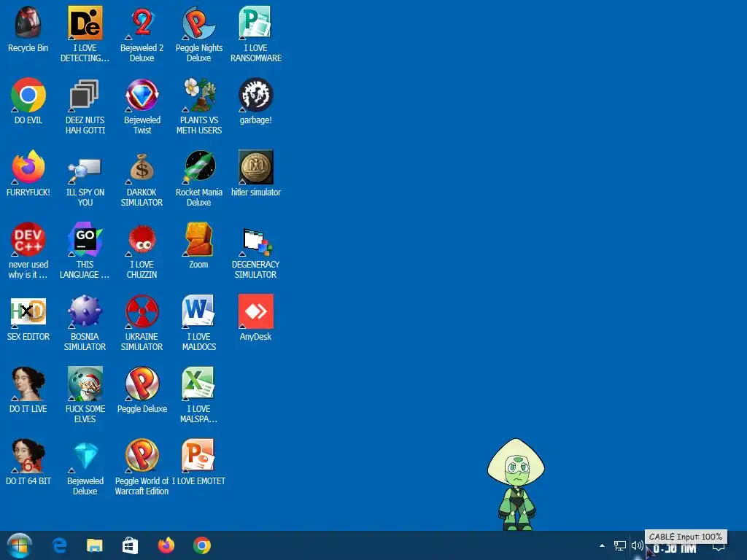747x560 pixels.
Task: Open the action center notification icon
Action: point(719,547)
